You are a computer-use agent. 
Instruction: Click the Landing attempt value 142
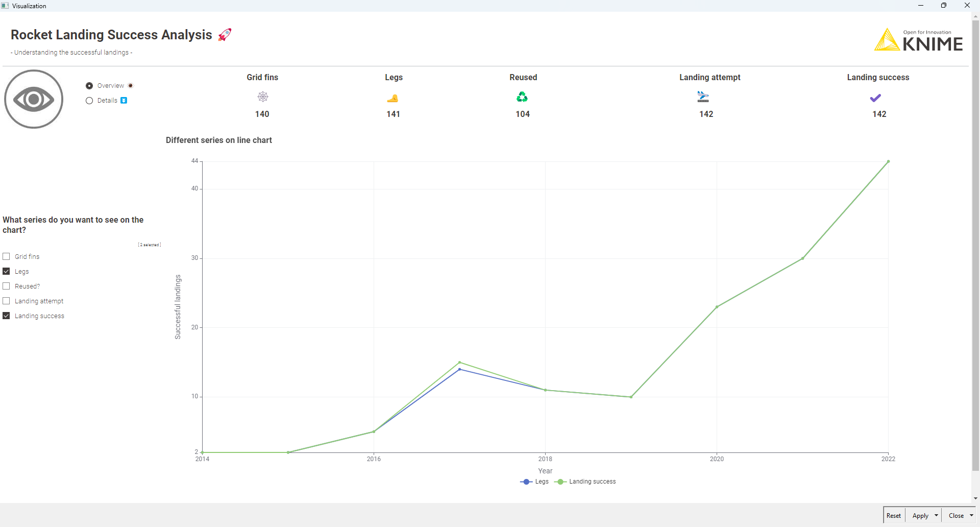click(706, 114)
